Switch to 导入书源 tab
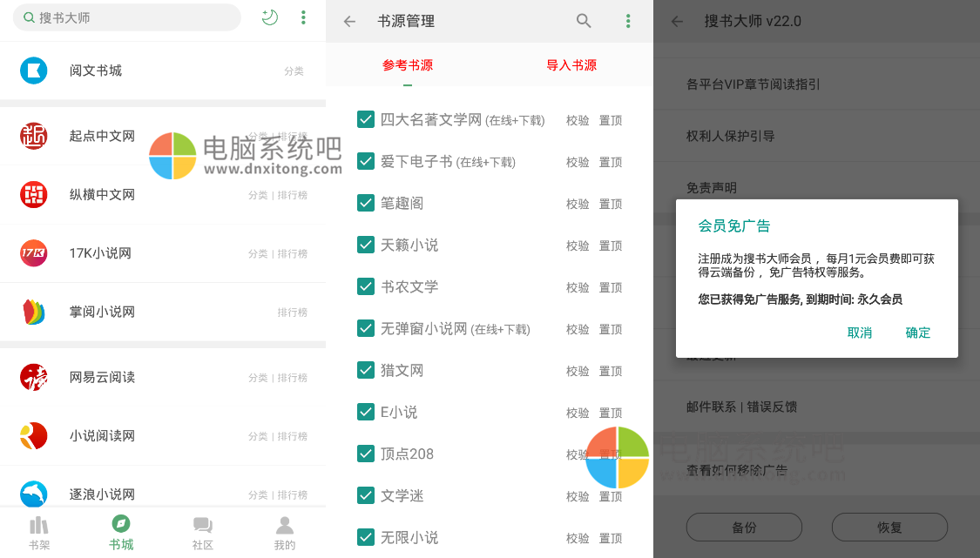The height and width of the screenshot is (558, 980). pyautogui.click(x=571, y=65)
